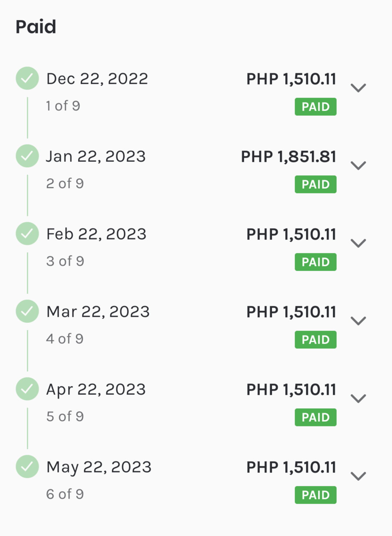
Task: Click green checkmark icon for Apr 22, 2023
Action: tap(27, 389)
